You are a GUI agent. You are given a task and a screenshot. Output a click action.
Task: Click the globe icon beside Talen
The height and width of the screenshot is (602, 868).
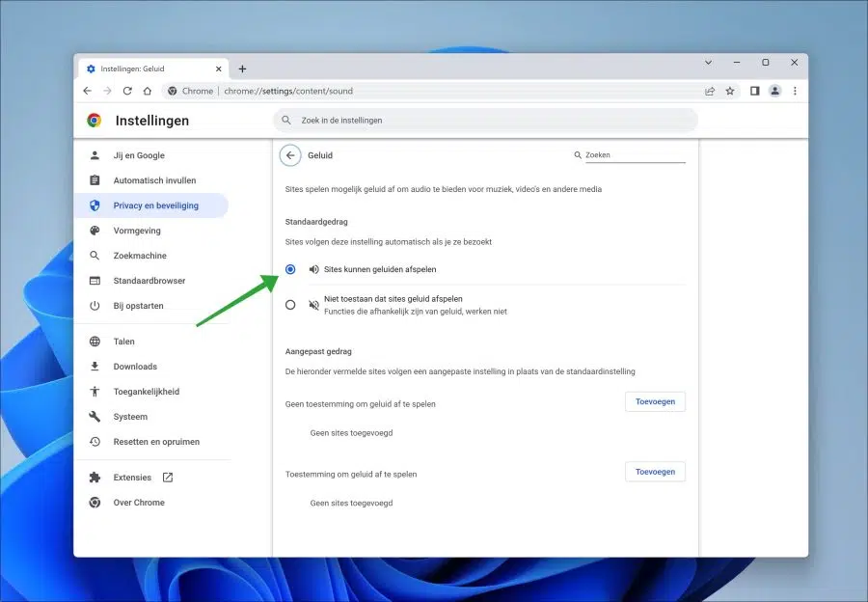(95, 342)
